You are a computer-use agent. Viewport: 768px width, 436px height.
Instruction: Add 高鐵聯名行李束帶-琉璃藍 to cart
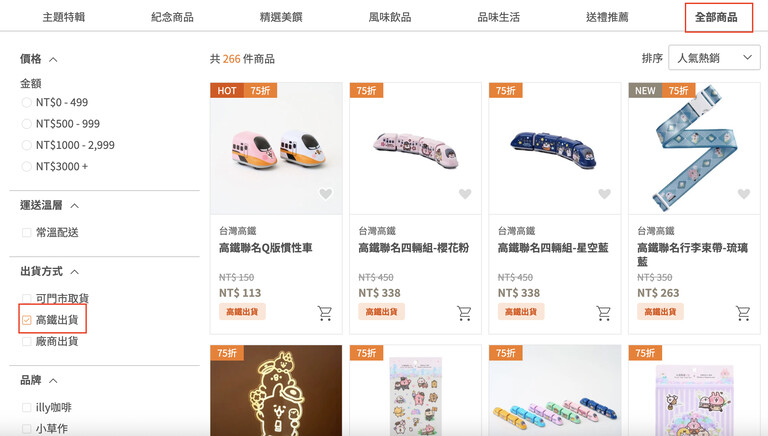743,313
